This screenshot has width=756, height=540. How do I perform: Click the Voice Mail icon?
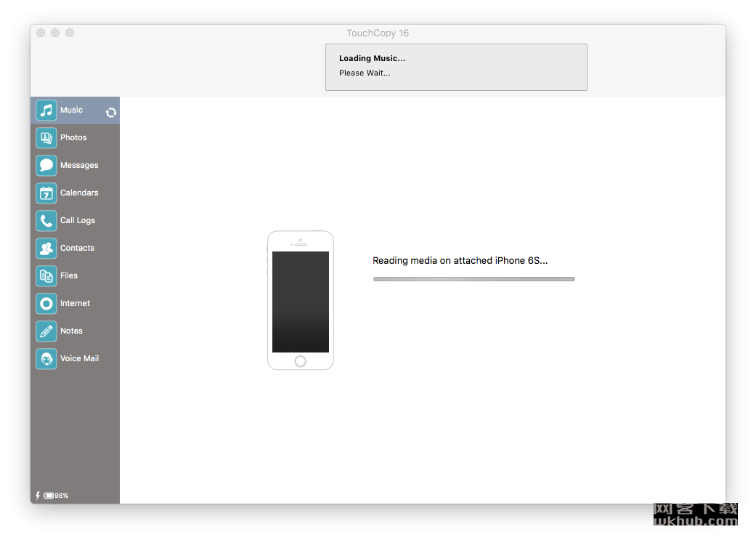tap(46, 358)
